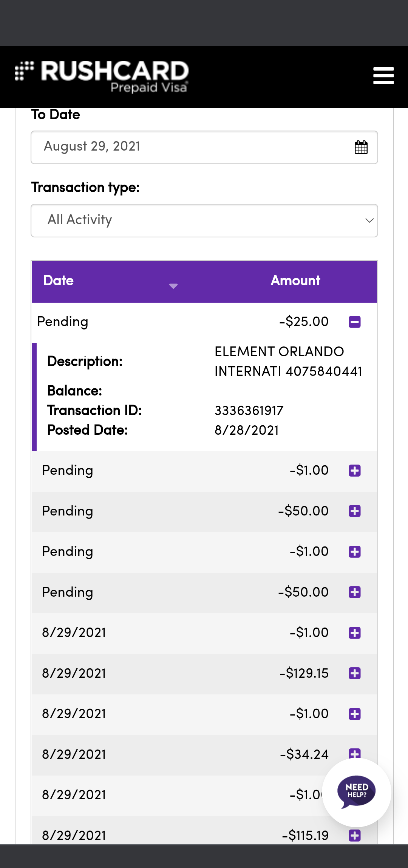This screenshot has width=408, height=868.
Task: Sort by Date using the header arrow
Action: pyautogui.click(x=173, y=286)
